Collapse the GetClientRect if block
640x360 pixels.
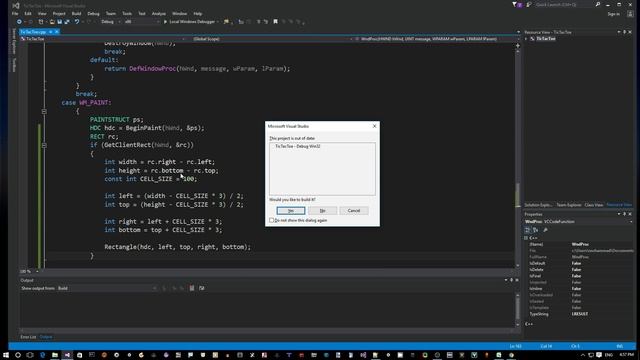click(x=44, y=145)
